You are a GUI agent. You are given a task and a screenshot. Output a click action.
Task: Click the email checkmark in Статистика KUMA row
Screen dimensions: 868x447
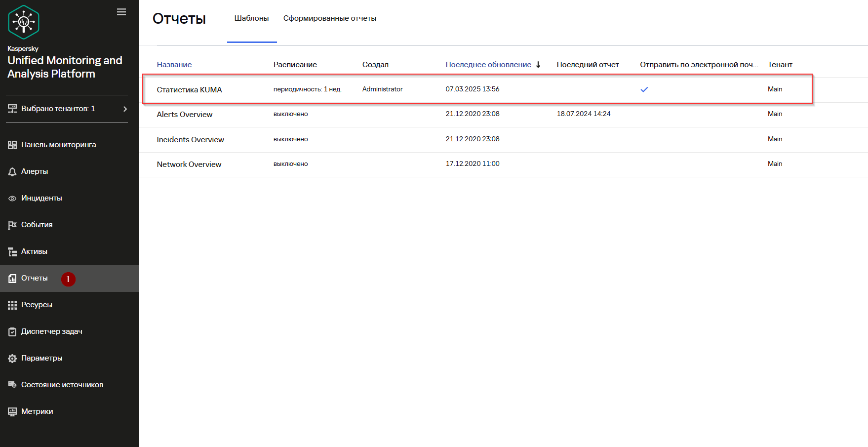pyautogui.click(x=644, y=89)
